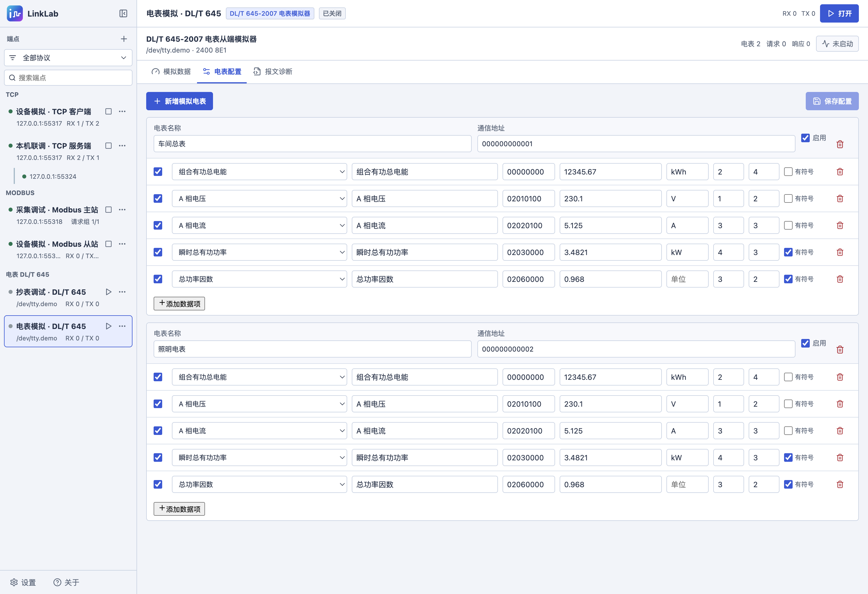Open 设置 at the sidebar bottom
Viewport: 868px width, 594px height.
point(23,582)
